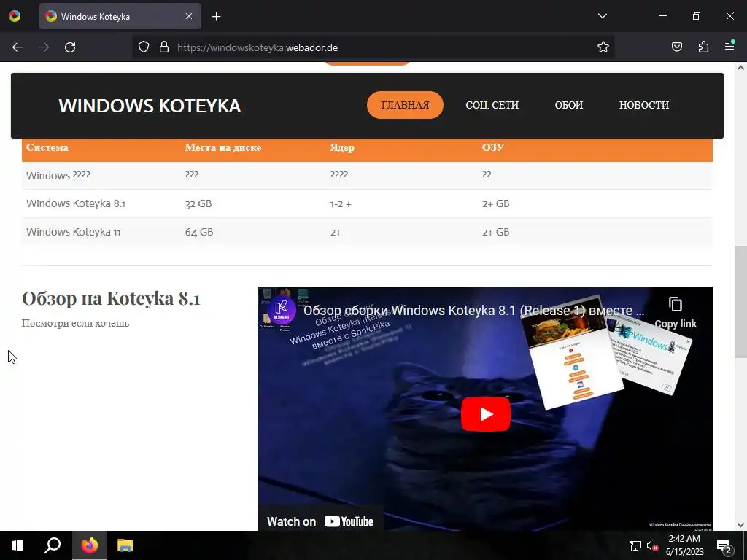Image resolution: width=747 pixels, height=560 pixels.
Task: Click the Firefox taskbar icon
Action: [x=89, y=545]
